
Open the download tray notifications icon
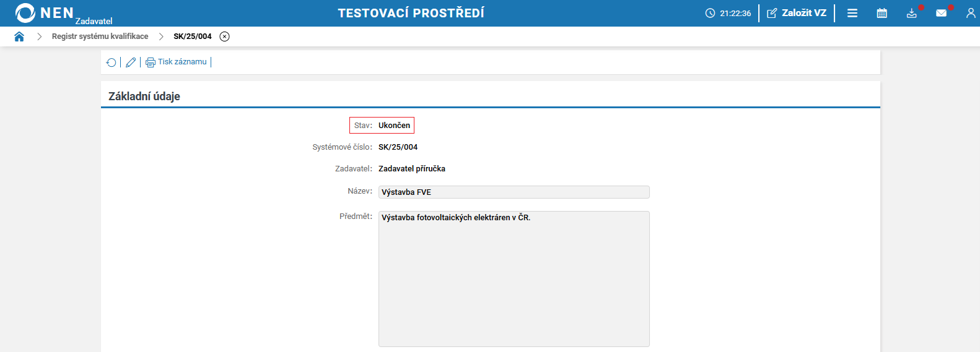pyautogui.click(x=912, y=13)
